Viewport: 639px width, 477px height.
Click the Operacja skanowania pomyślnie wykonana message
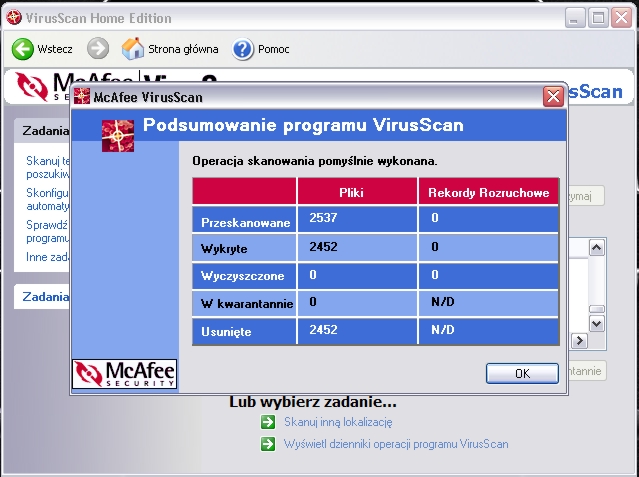coord(315,161)
